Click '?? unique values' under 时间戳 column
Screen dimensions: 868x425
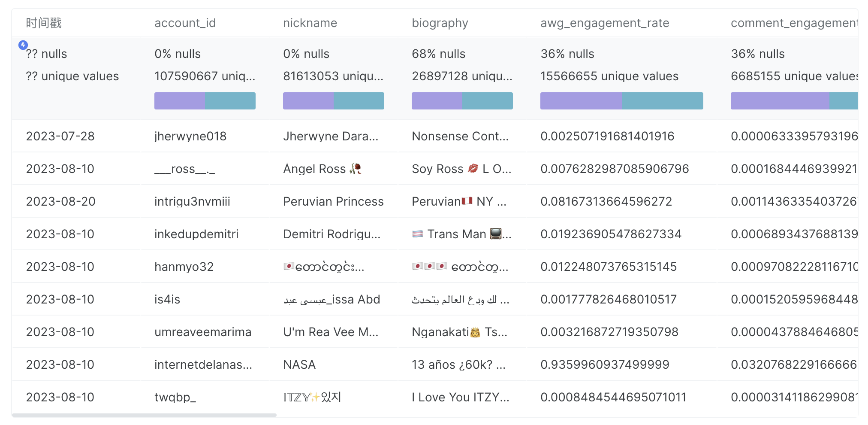(72, 76)
